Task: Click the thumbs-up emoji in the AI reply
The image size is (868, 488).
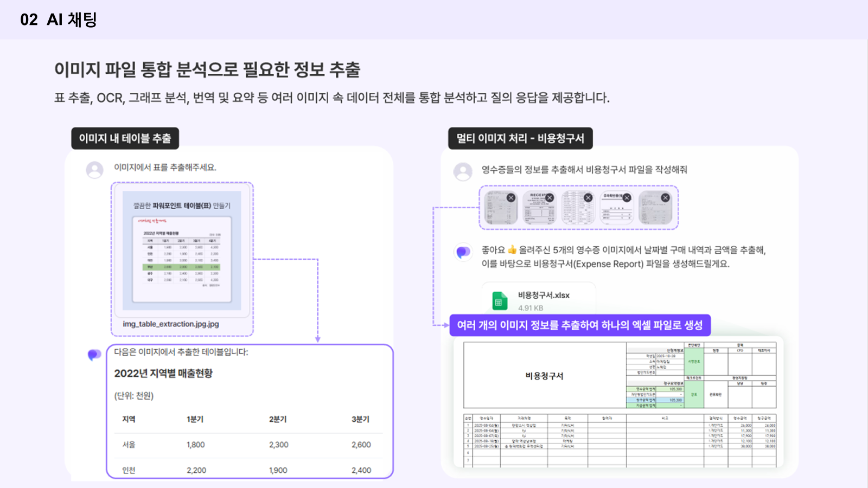Action: point(512,250)
